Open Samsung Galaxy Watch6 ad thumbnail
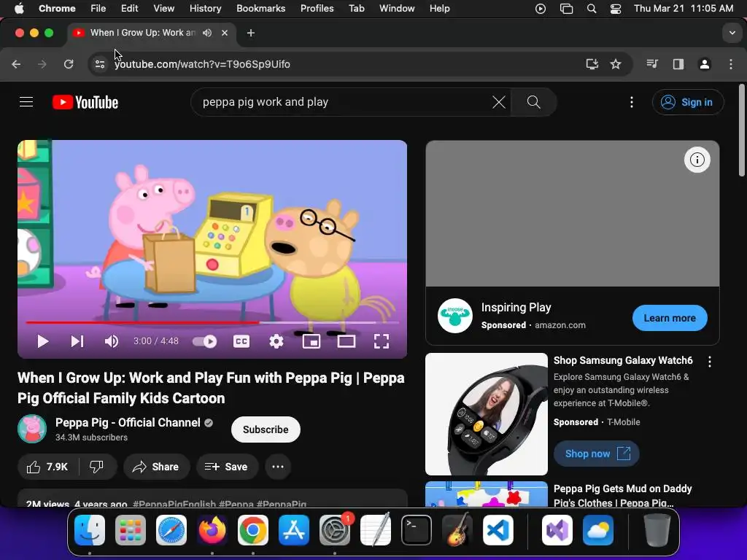The image size is (747, 560). click(x=487, y=414)
